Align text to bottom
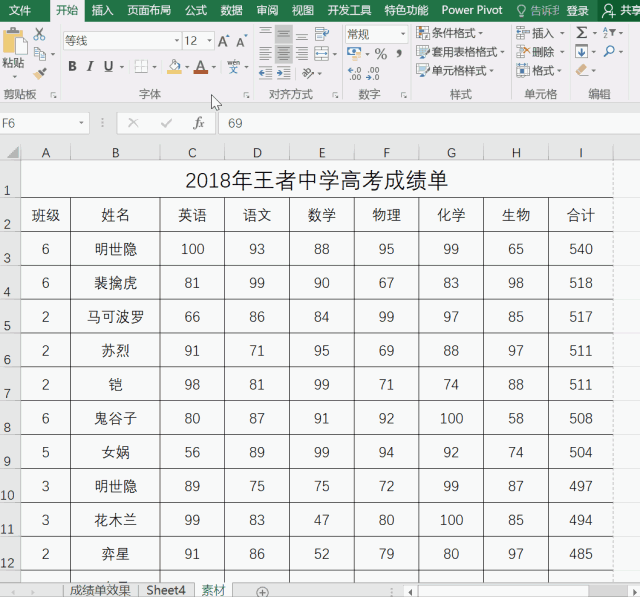Viewport: 640px width, 597px height. point(302,36)
